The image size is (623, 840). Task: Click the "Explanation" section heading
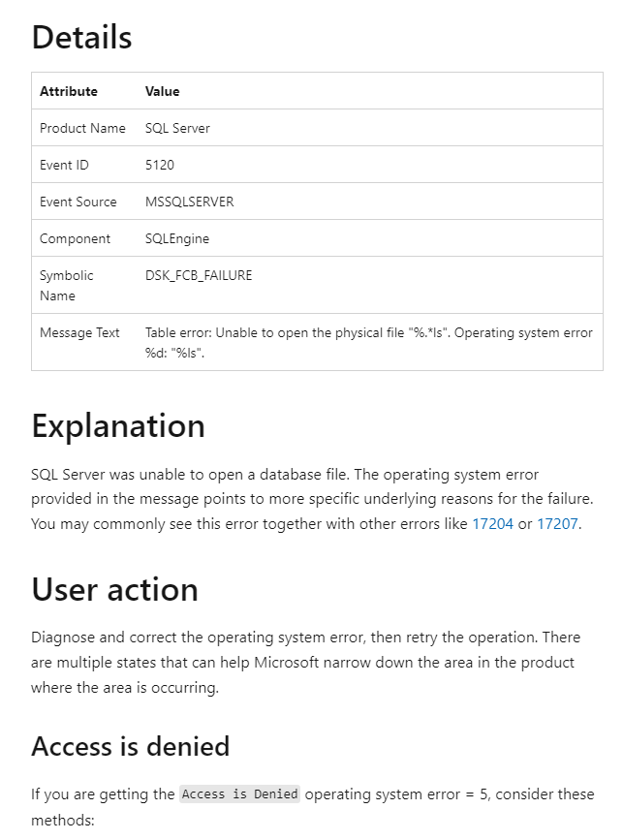118,426
